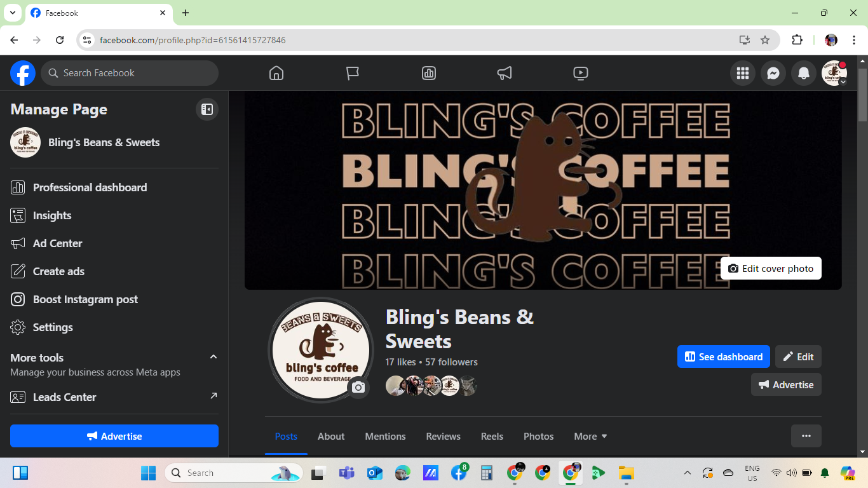868x488 pixels.
Task: Open account menu from profile avatar
Action: (834, 73)
